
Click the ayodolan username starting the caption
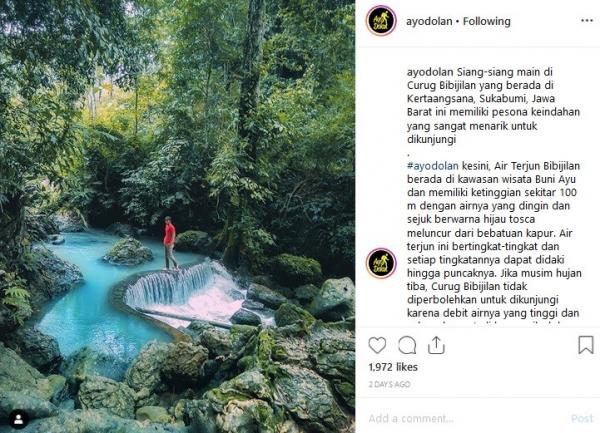click(434, 73)
